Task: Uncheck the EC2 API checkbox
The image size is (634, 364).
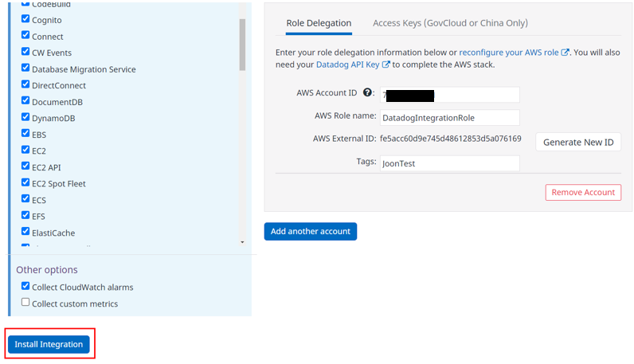Action: click(x=25, y=166)
